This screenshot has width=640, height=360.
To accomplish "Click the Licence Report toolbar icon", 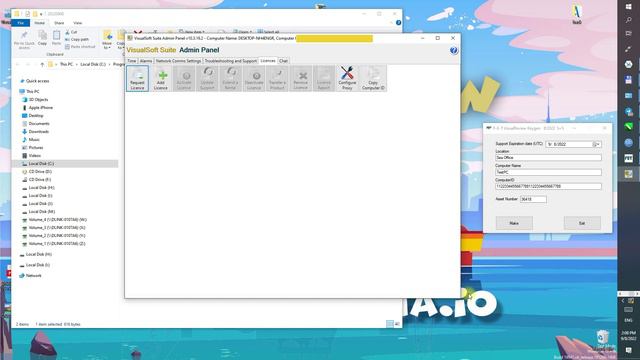I will click(324, 78).
